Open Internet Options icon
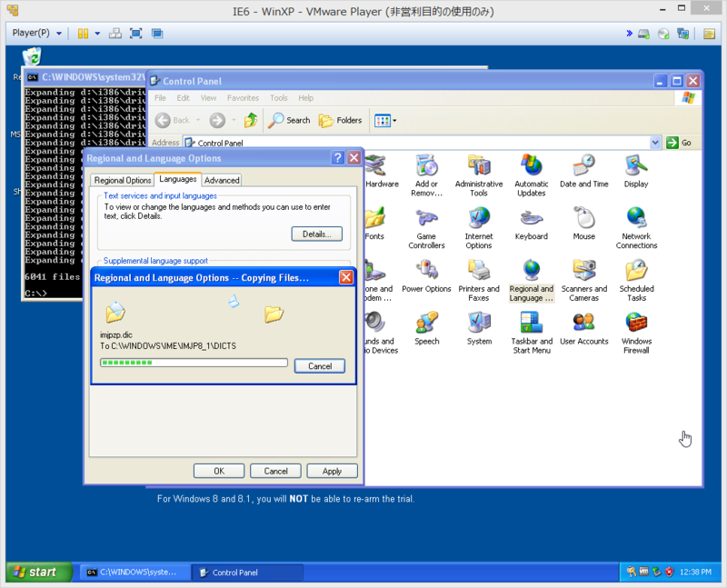The width and height of the screenshot is (727, 588). (479, 228)
